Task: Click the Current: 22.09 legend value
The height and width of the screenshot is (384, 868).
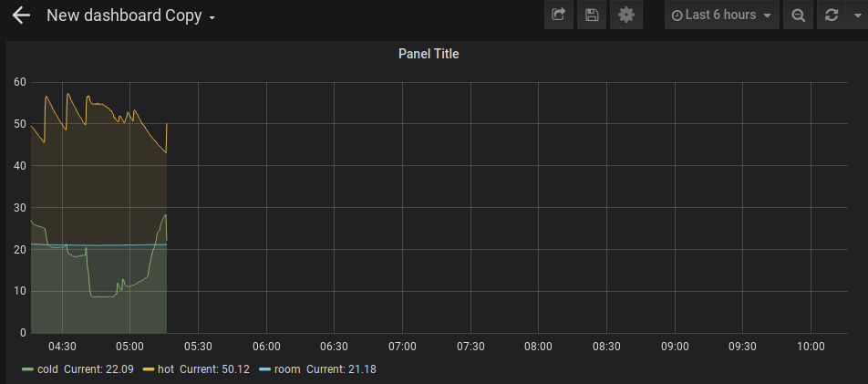Action: (98, 369)
